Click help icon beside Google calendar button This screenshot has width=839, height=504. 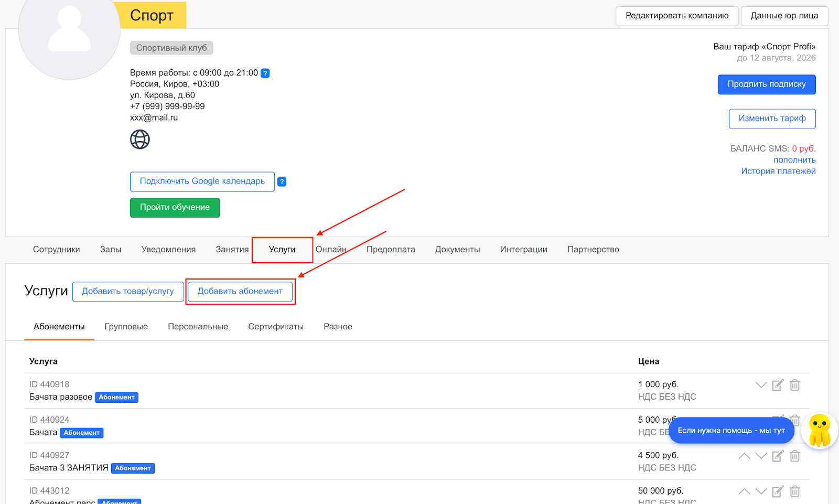point(282,182)
